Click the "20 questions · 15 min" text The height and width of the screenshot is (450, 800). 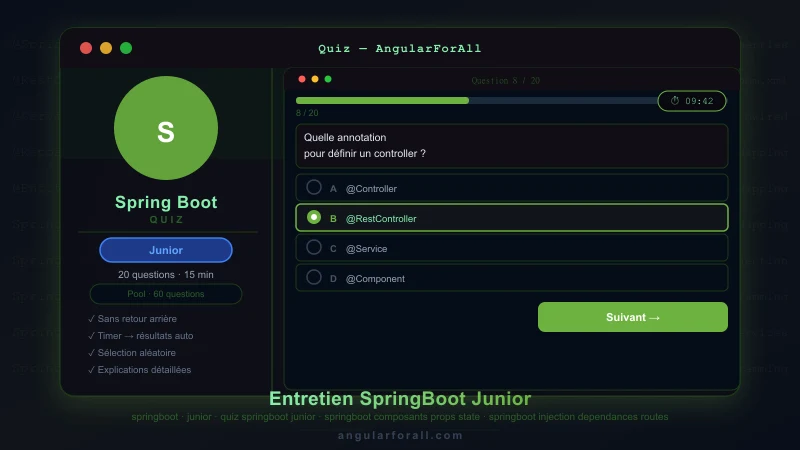[x=166, y=274]
